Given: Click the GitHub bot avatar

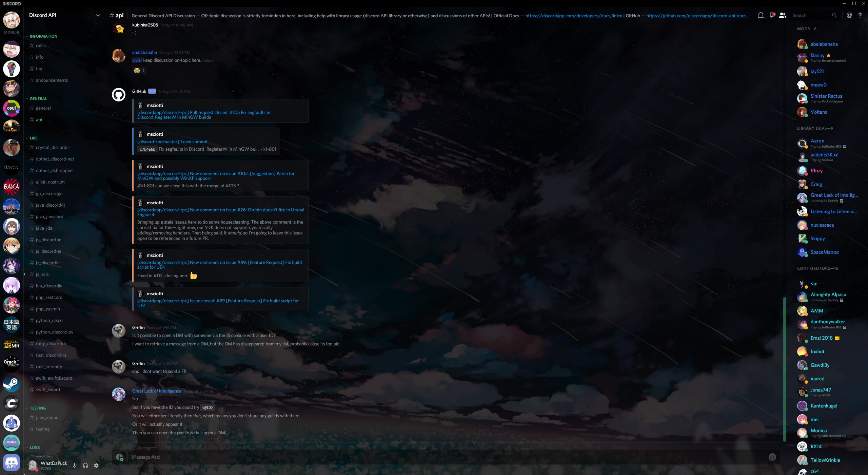Looking at the screenshot, I should coord(119,94).
